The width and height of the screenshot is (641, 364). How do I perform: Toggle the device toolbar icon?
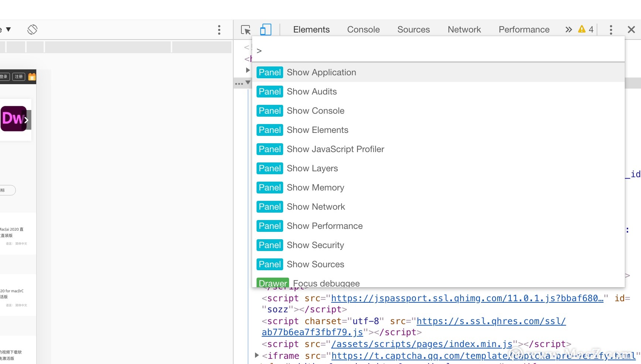[x=265, y=30]
